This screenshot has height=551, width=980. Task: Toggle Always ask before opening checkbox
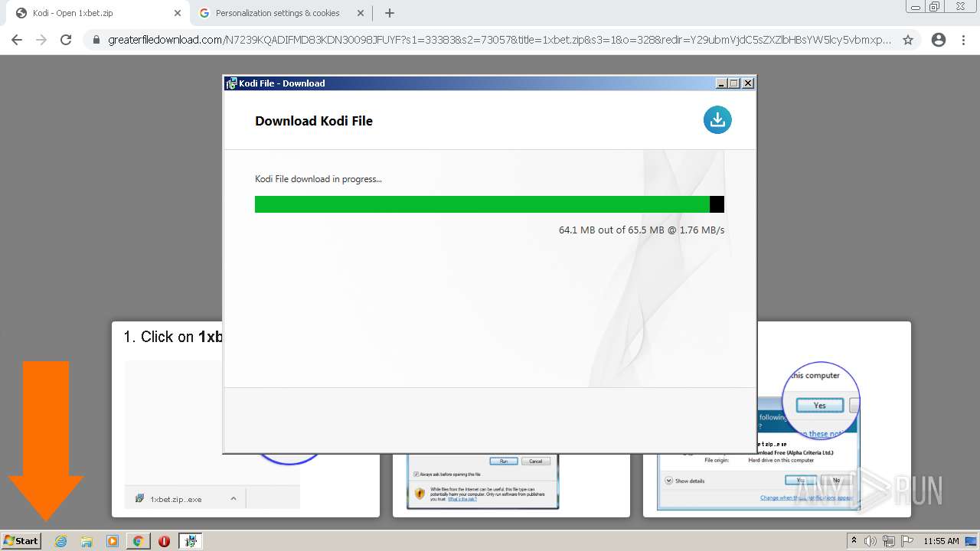416,474
